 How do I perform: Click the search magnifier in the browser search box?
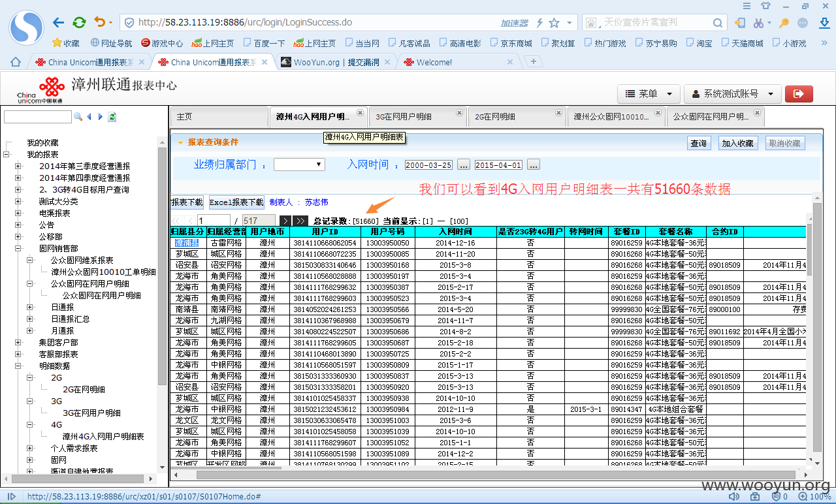[718, 23]
